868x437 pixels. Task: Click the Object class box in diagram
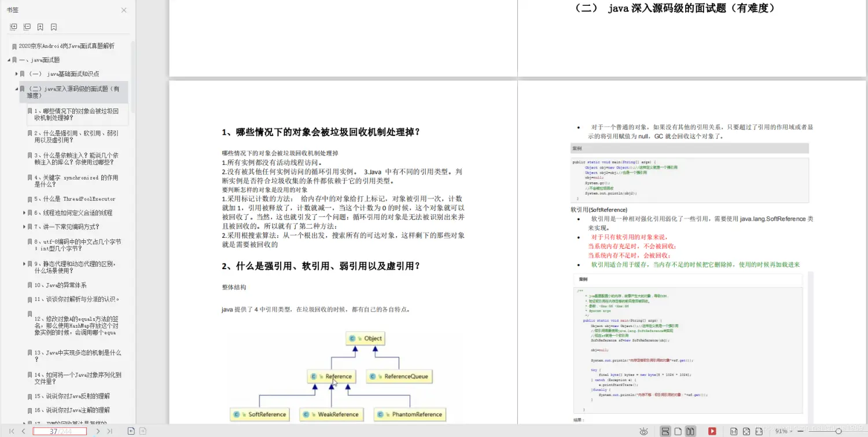click(365, 339)
